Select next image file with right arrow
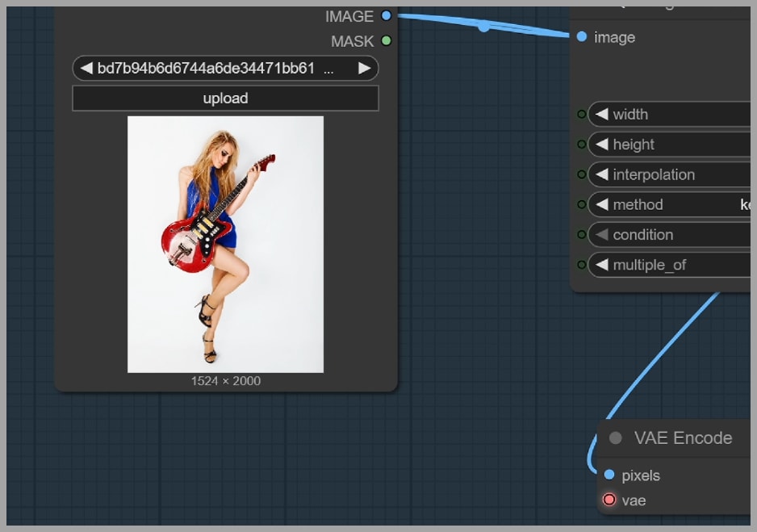 click(364, 69)
